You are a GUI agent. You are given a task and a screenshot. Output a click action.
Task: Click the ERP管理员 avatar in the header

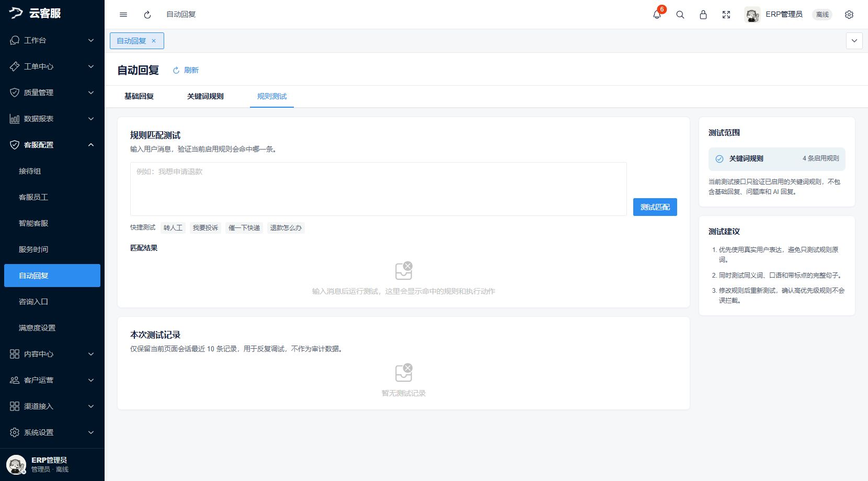[752, 15]
